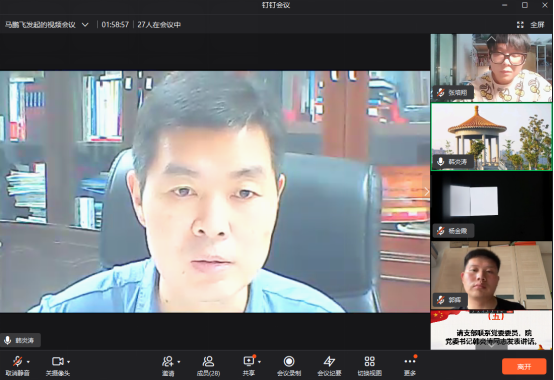Select 韩炎涛 pavilion video thumbnail
Image resolution: width=554 pixels, height=380 pixels.
pos(491,137)
